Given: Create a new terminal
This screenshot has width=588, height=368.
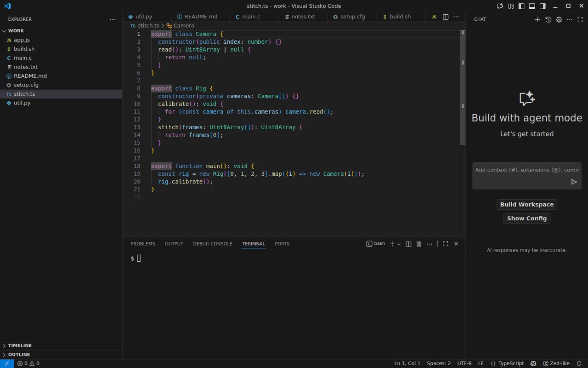Looking at the screenshot, I should tap(392, 244).
